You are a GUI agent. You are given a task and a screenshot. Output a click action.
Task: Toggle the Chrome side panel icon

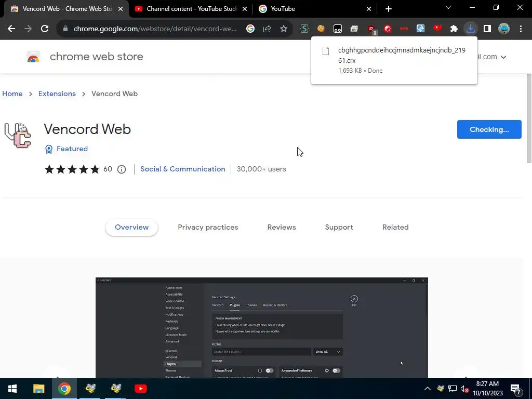pos(487,29)
